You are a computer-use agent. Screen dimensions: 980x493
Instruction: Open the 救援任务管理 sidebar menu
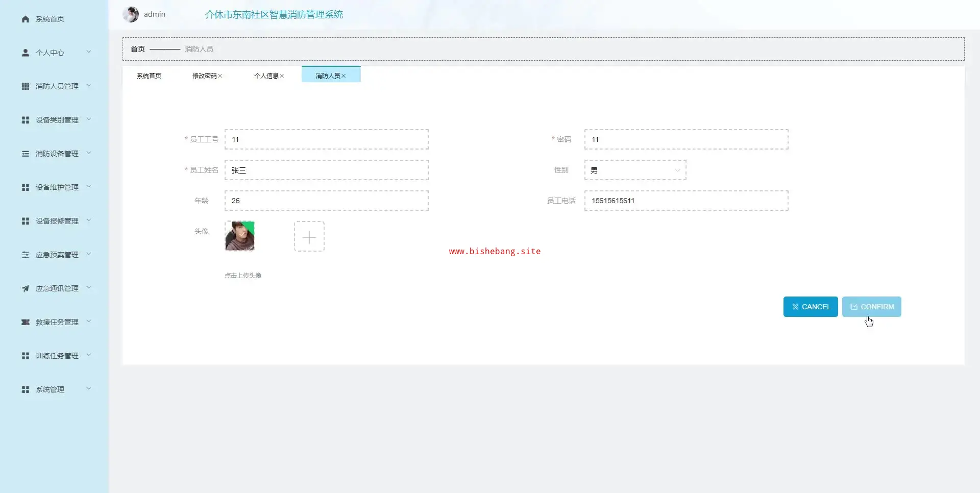click(x=57, y=322)
